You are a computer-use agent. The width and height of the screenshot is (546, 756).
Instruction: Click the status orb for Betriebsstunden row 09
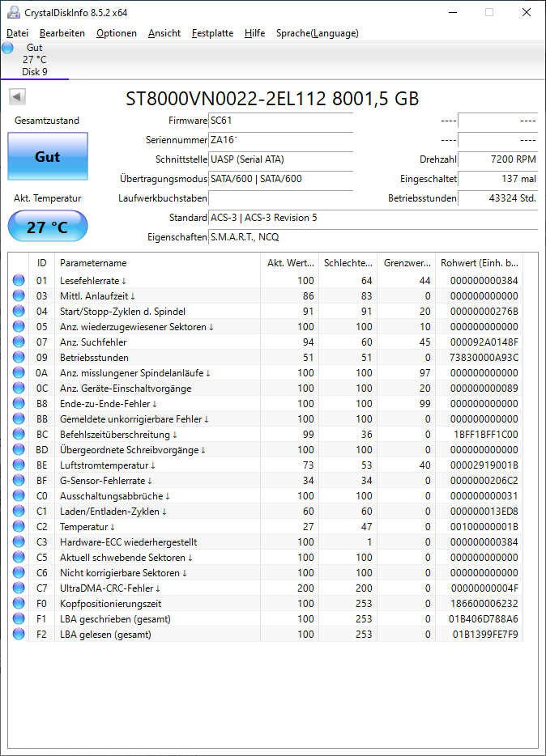point(19,357)
